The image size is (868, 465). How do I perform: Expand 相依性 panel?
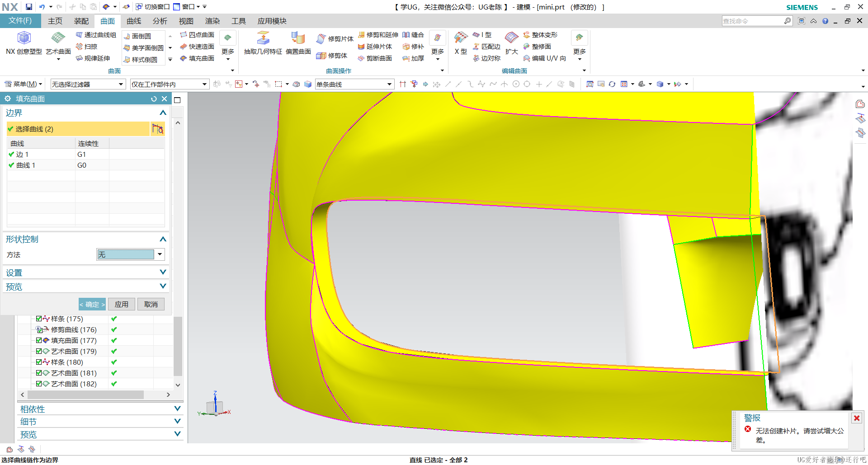point(177,409)
